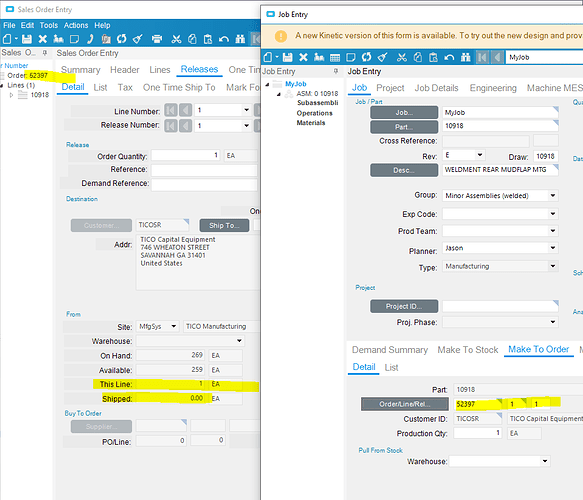
Task: Click the Reference input field
Action: click(x=204, y=170)
